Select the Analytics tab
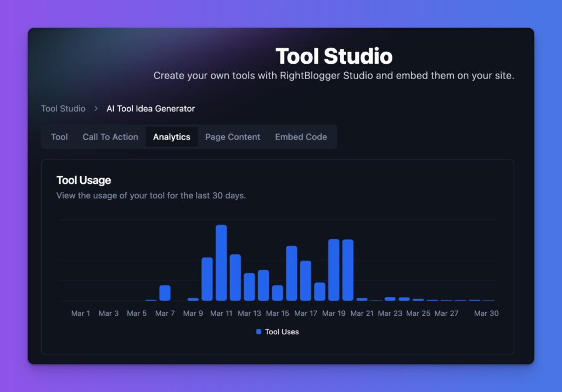 171,137
